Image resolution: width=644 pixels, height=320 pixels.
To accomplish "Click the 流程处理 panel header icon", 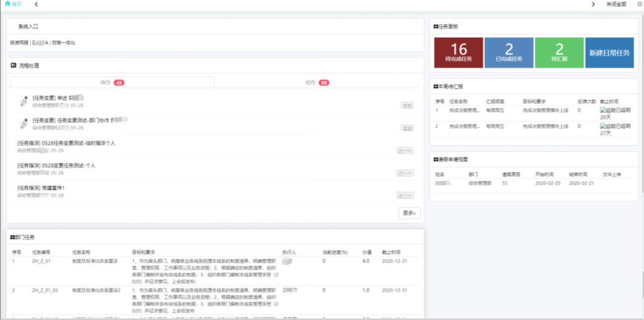I will (13, 65).
